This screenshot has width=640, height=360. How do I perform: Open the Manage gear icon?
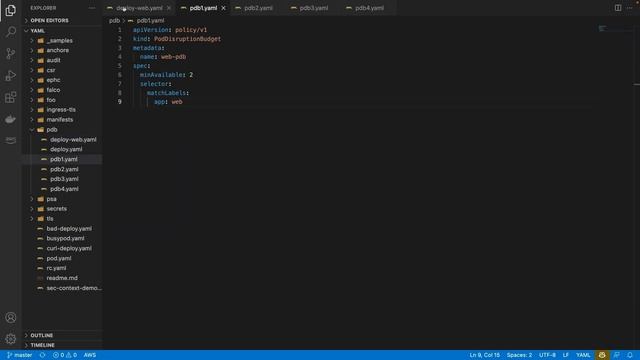11,339
